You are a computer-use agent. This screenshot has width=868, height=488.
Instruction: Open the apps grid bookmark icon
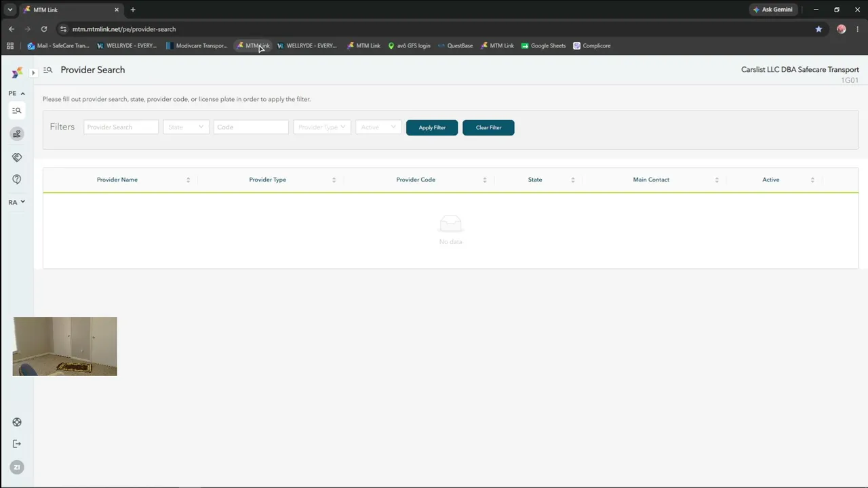click(10, 45)
